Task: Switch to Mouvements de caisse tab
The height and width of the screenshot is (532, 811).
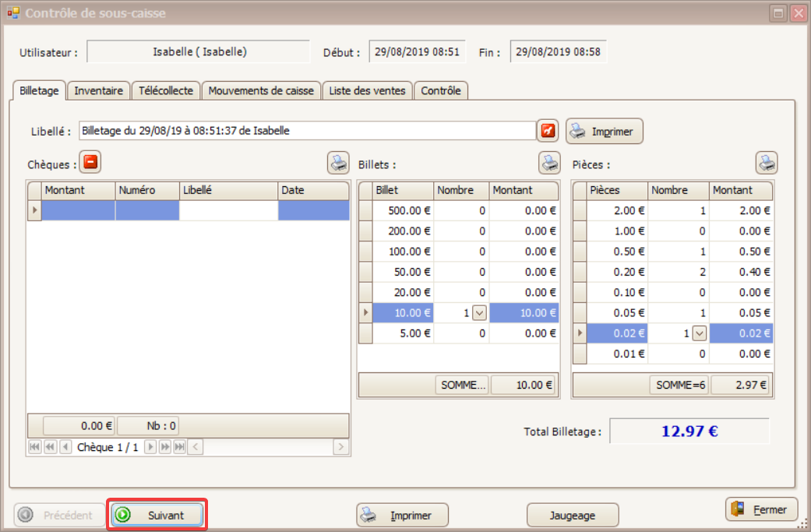Action: point(261,90)
